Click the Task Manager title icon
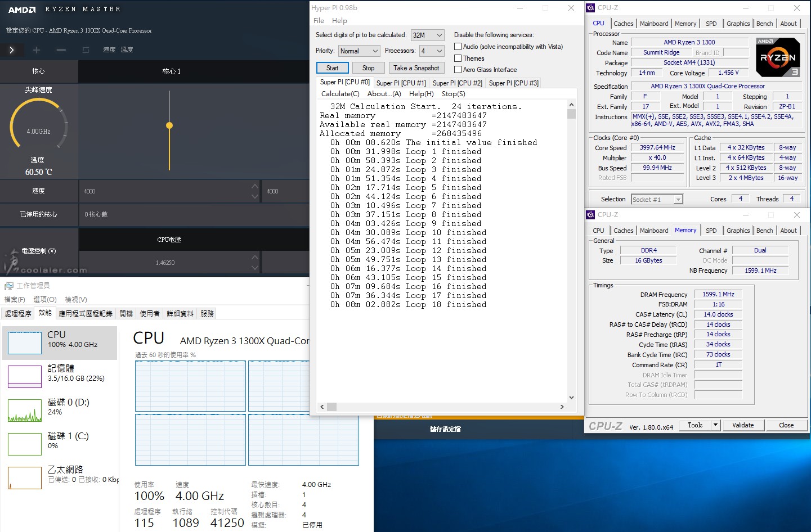 click(8, 286)
